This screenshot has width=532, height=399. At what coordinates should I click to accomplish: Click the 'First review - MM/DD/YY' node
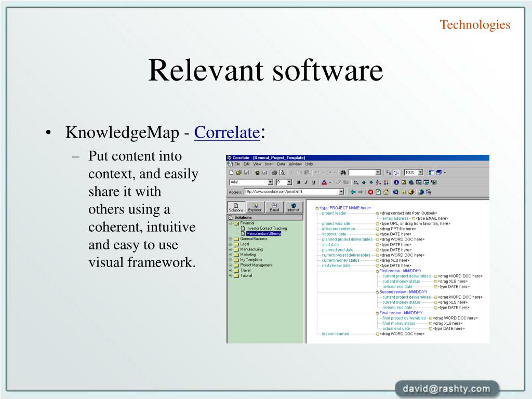point(401,271)
